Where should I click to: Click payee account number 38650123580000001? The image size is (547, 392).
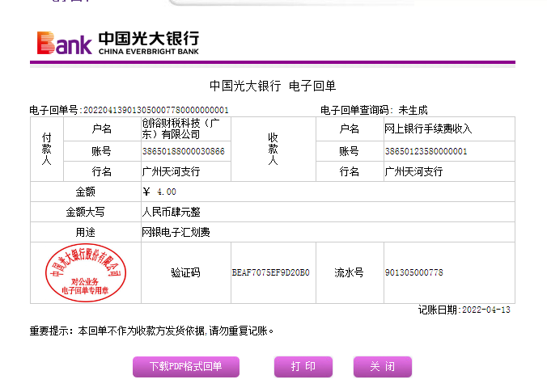[426, 151]
